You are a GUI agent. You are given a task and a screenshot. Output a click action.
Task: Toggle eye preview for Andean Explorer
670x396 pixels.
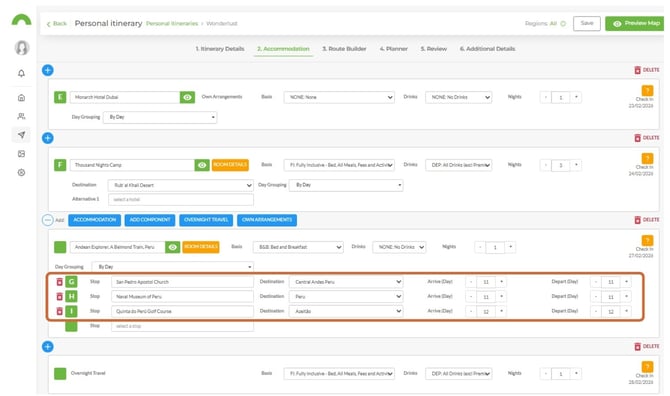pos(173,247)
